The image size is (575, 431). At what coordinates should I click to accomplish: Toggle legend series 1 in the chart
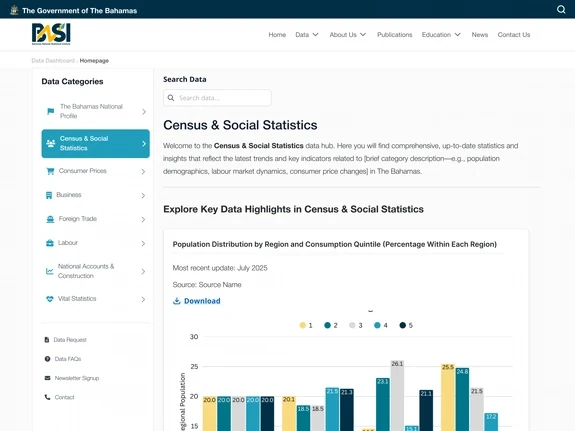click(x=306, y=325)
